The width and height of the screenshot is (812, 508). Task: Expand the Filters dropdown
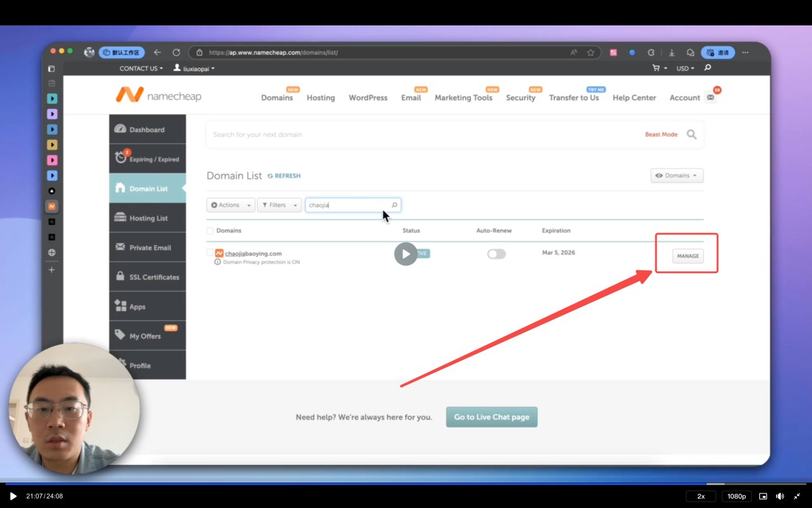pyautogui.click(x=279, y=205)
